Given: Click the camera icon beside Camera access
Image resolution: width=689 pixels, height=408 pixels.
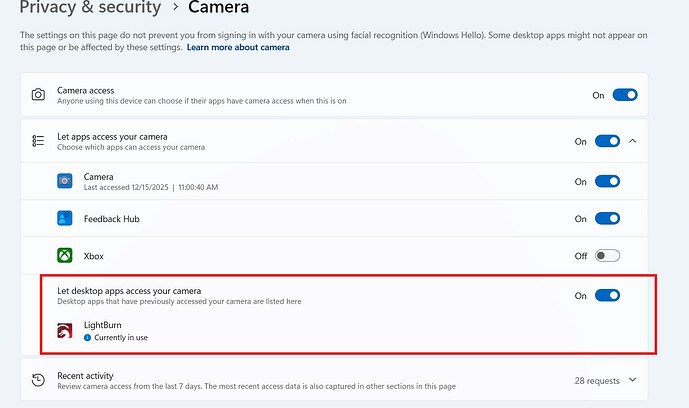Looking at the screenshot, I should tap(38, 95).
